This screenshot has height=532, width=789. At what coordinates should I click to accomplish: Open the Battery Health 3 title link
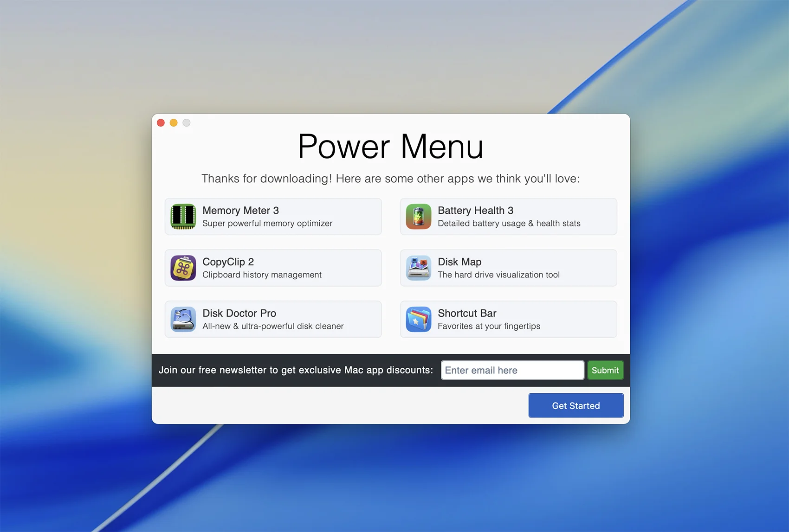pyautogui.click(x=475, y=211)
